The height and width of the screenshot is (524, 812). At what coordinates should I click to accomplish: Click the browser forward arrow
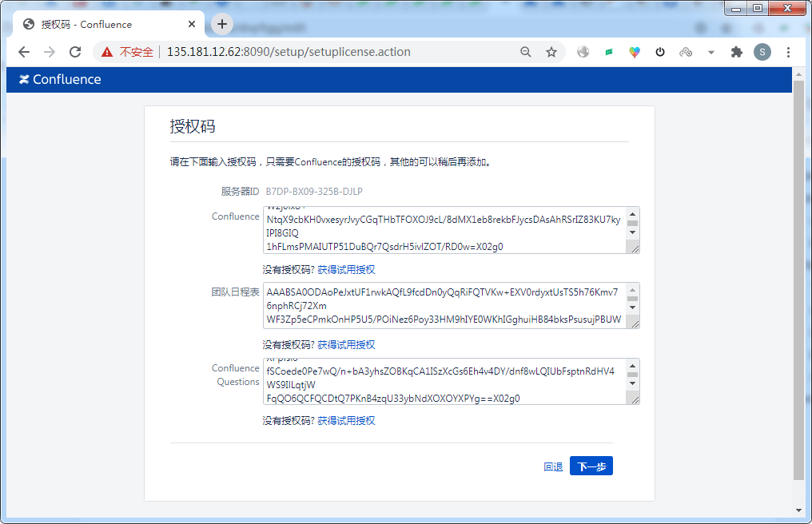pyautogui.click(x=50, y=52)
